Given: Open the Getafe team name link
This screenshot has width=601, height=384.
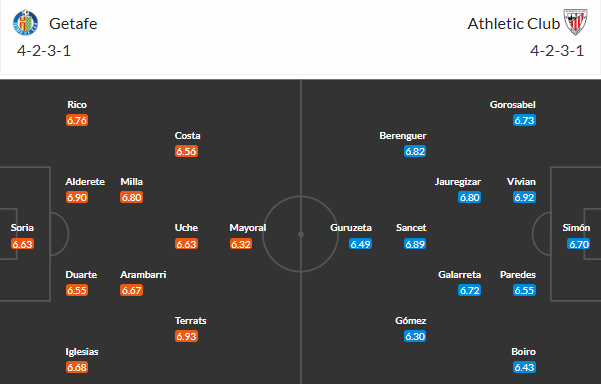Looking at the screenshot, I should [73, 24].
